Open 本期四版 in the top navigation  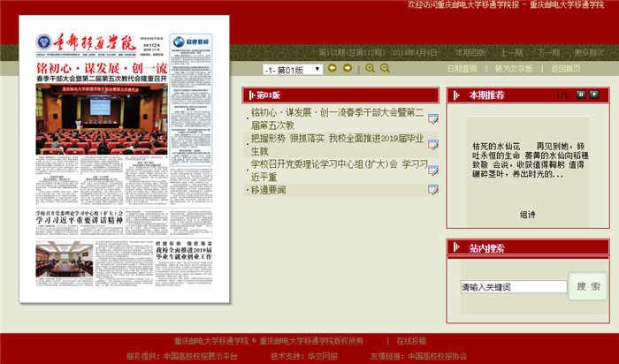tap(470, 52)
